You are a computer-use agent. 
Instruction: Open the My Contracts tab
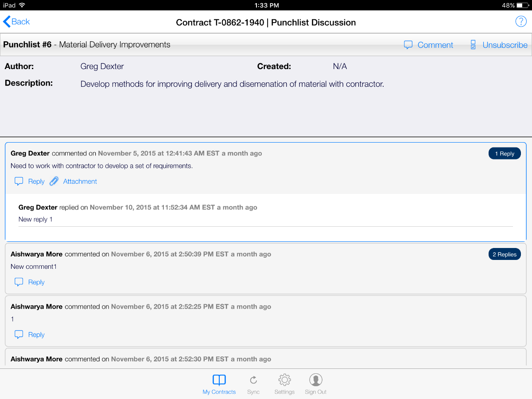pyautogui.click(x=219, y=384)
